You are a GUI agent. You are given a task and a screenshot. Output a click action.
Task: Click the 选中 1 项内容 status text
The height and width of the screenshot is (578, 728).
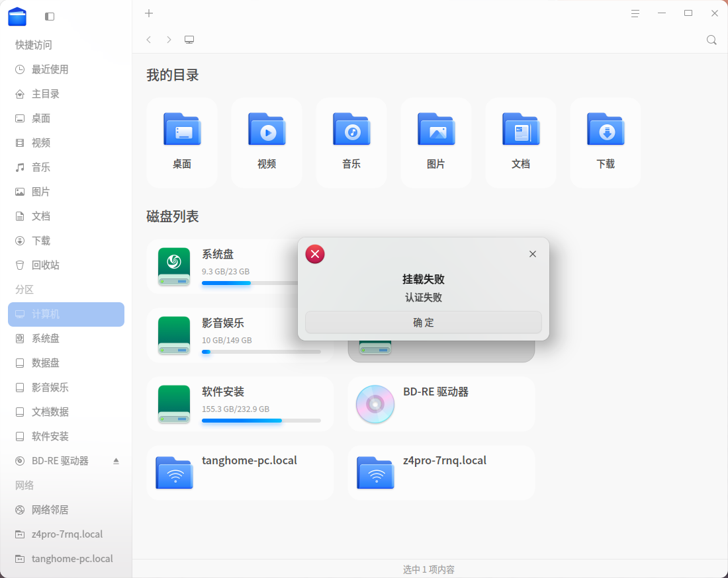tap(429, 569)
